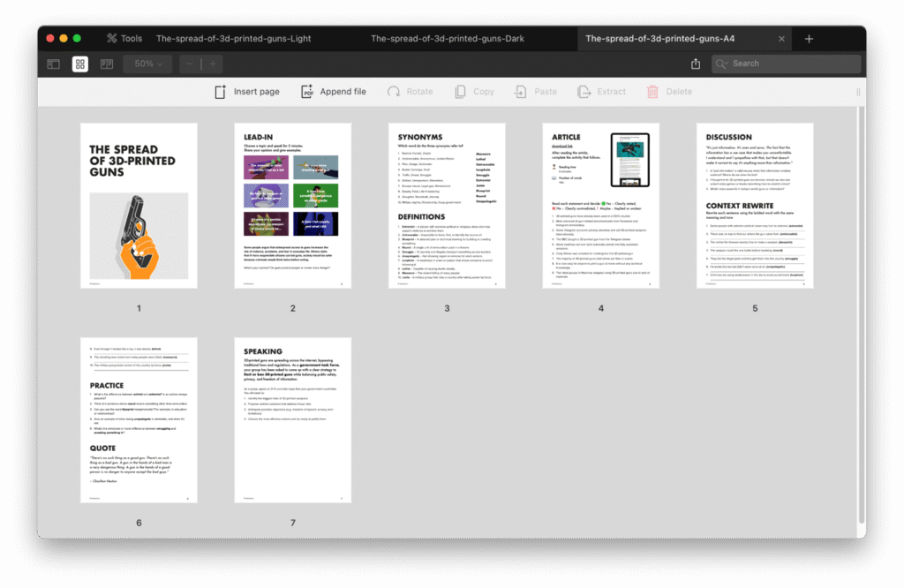The width and height of the screenshot is (904, 588).
Task: Focus the Search field
Action: click(x=790, y=64)
